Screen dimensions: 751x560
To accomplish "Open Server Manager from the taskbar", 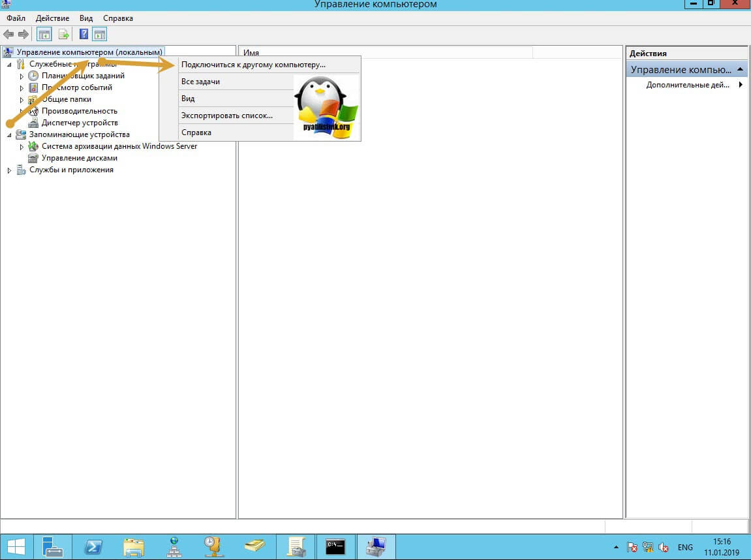I will point(52,546).
